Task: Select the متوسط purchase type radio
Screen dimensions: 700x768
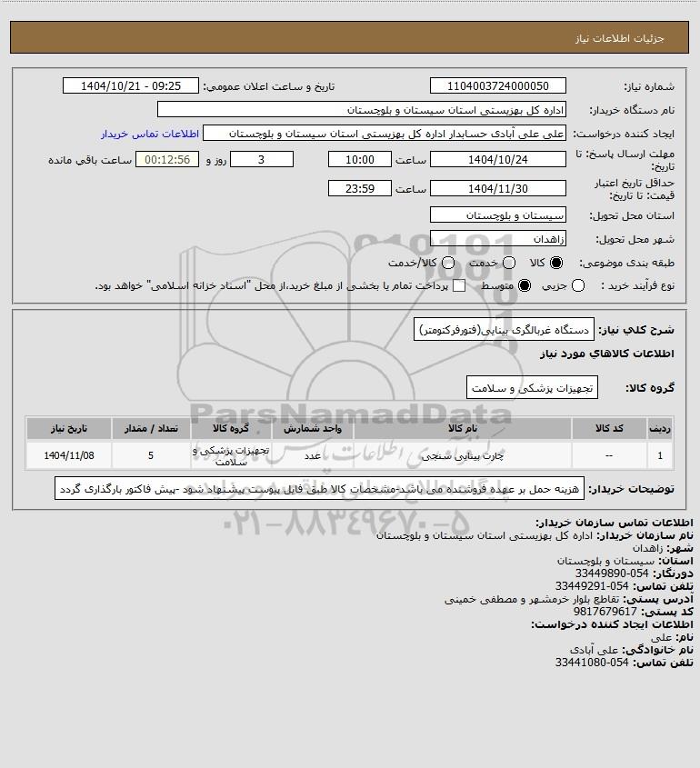Action: [x=525, y=285]
